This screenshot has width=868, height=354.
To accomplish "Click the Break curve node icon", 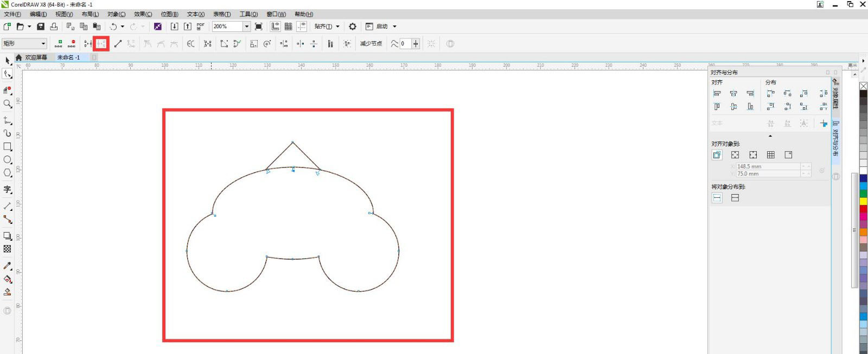I will tap(101, 44).
